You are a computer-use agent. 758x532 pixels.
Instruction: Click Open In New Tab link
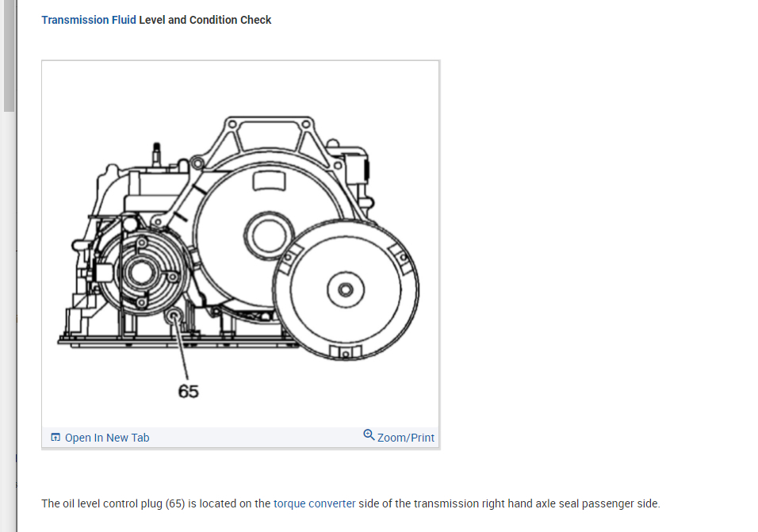[107, 438]
